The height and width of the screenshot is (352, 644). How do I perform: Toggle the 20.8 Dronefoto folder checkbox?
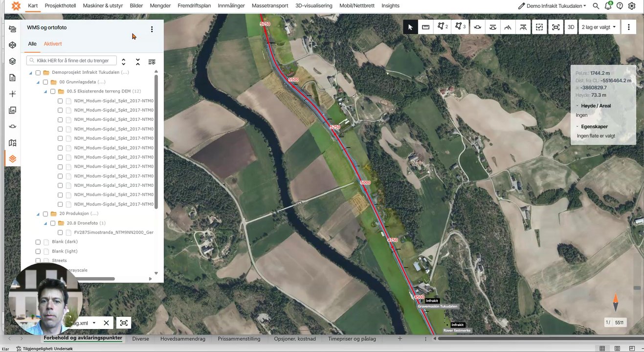pos(53,223)
